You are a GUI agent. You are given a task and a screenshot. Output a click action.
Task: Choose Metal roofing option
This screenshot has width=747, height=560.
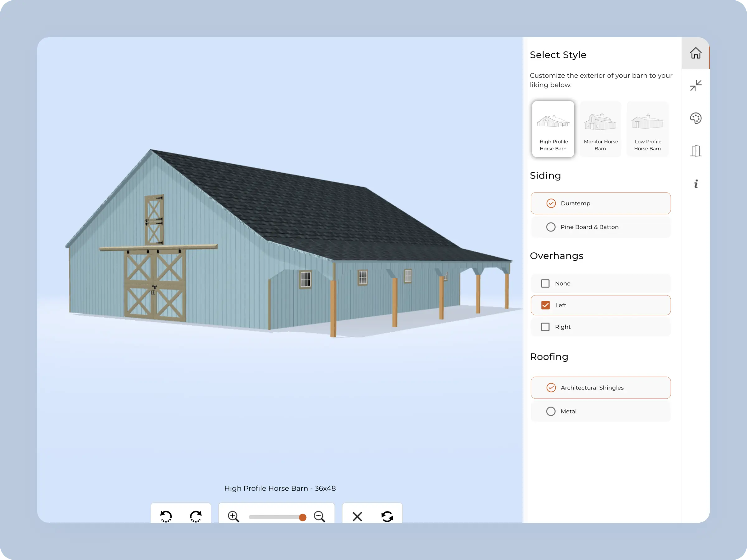[x=551, y=411]
